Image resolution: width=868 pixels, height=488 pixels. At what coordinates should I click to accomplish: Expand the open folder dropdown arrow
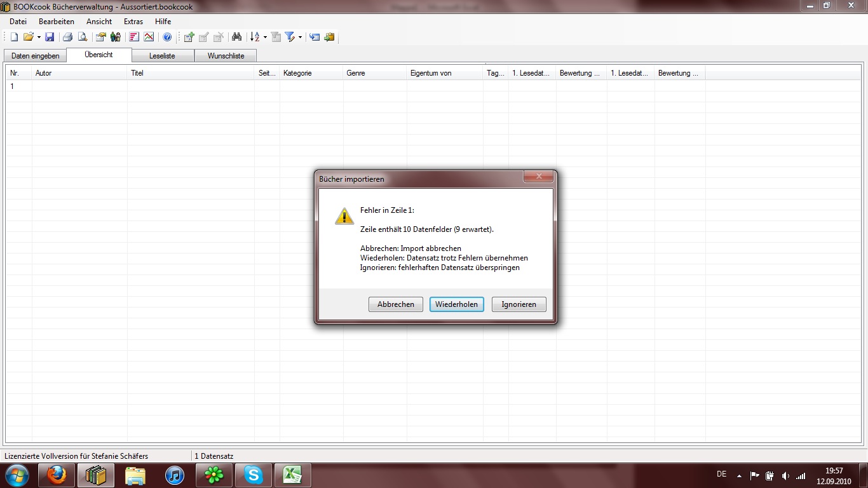[39, 37]
